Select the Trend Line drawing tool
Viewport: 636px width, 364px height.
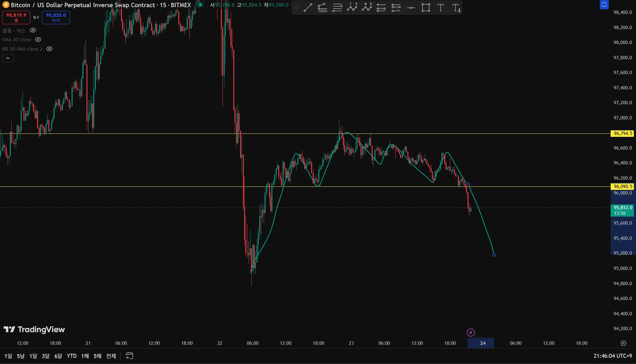307,7
